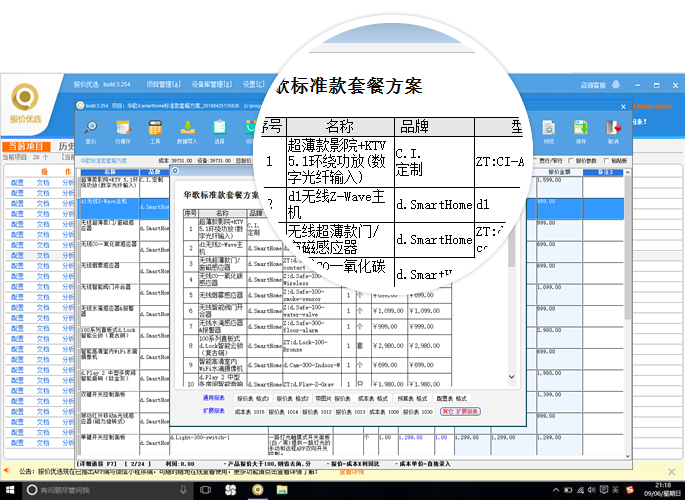The width and height of the screenshot is (685, 500).
Task: Click the grid vertical scroll-up arrow
Action: (x=628, y=173)
